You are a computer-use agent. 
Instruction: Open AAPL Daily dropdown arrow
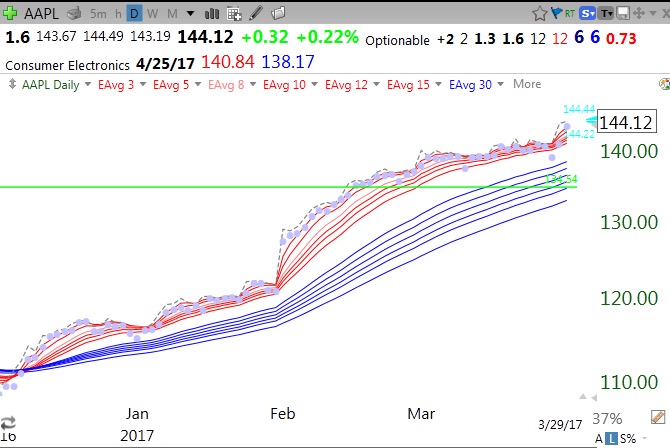click(x=88, y=84)
